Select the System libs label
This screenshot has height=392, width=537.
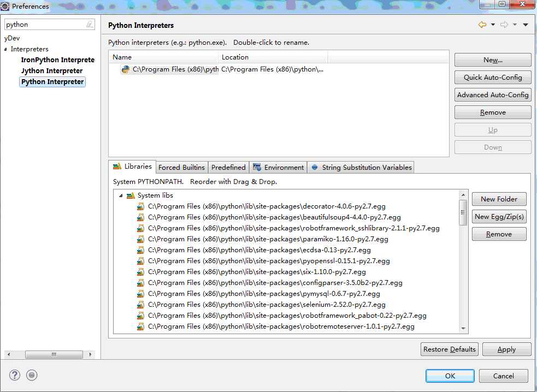[155, 195]
